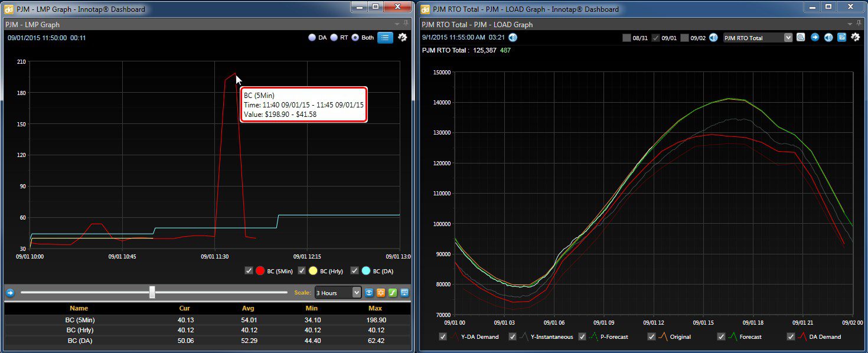Toggle Forecast series checkbox
This screenshot has width=868, height=353.
721,336
